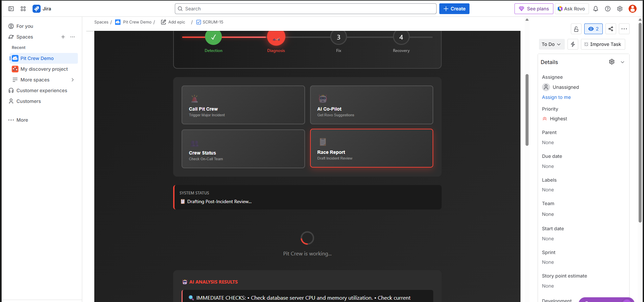Screen dimensions: 644x302
Task: Click the AI Co-Pilot card
Action: tap(371, 105)
